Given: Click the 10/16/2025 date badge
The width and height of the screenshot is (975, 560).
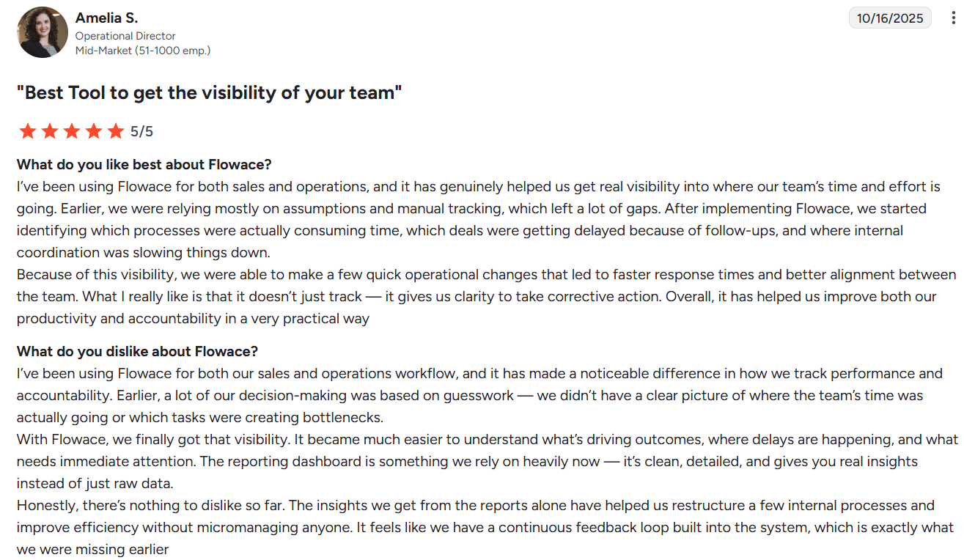Looking at the screenshot, I should 890,18.
